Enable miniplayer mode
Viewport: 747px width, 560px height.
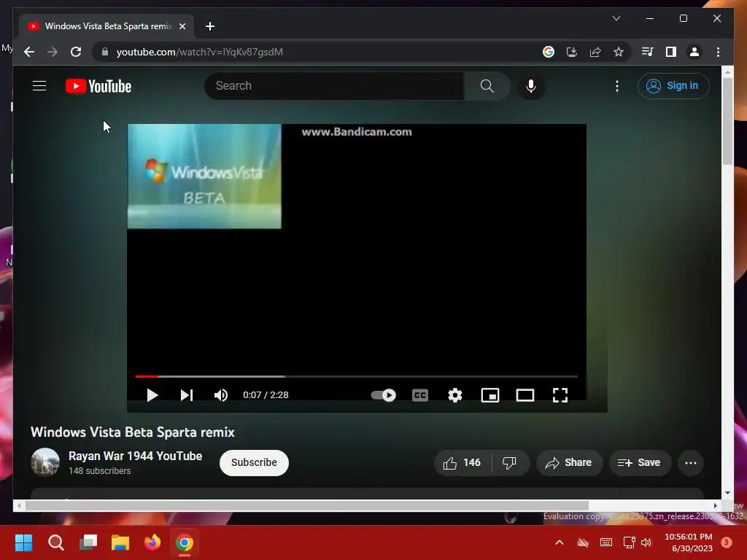(x=489, y=395)
